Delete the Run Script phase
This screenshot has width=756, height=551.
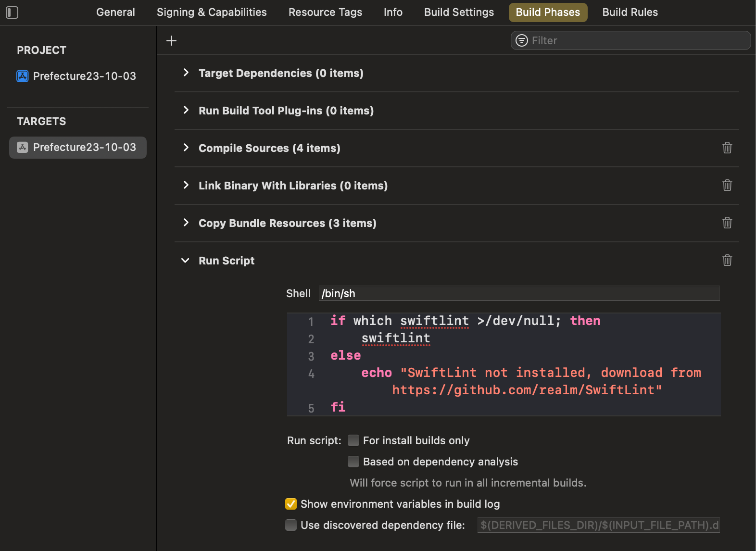tap(727, 261)
